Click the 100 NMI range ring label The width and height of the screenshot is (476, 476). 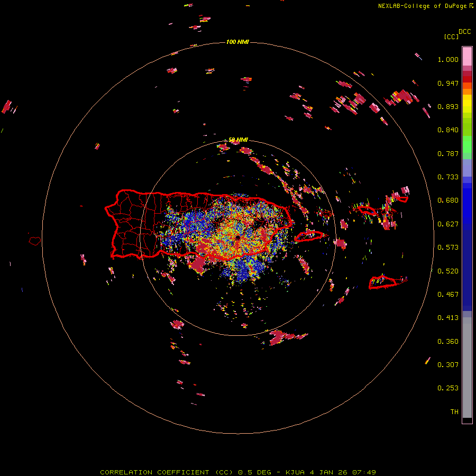pos(237,42)
